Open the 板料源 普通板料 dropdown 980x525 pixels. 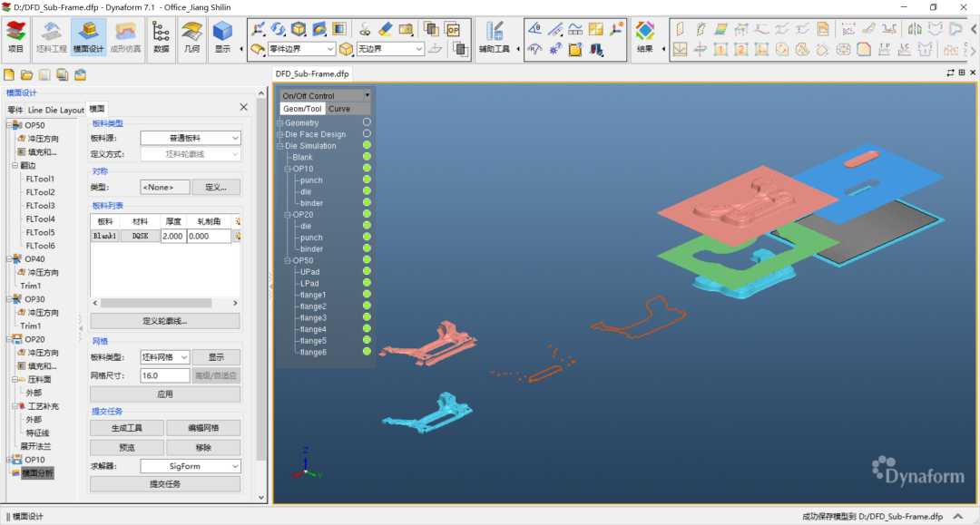(x=191, y=138)
